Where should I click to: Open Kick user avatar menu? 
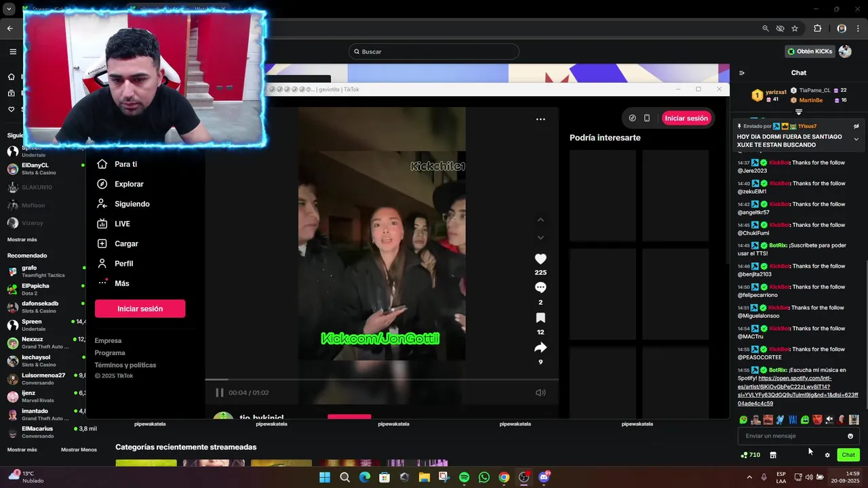[x=845, y=52]
